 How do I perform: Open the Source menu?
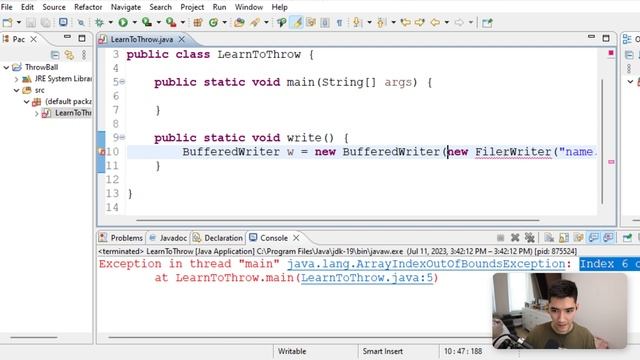tap(54, 7)
